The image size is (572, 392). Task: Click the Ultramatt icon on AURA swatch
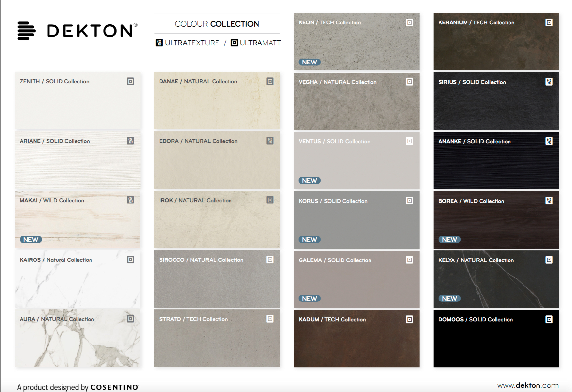click(x=130, y=319)
